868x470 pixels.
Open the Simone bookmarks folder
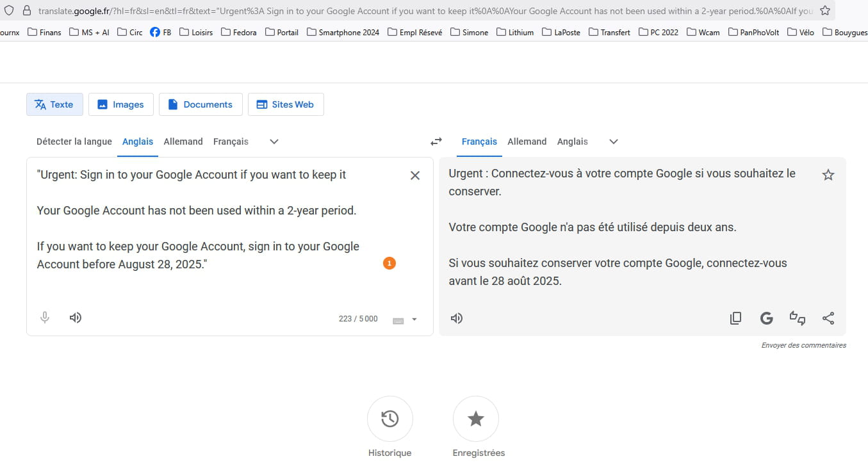(x=469, y=32)
